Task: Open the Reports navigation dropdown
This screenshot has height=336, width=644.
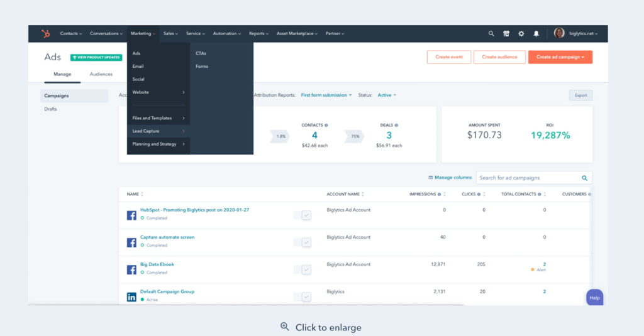Action: pyautogui.click(x=258, y=34)
